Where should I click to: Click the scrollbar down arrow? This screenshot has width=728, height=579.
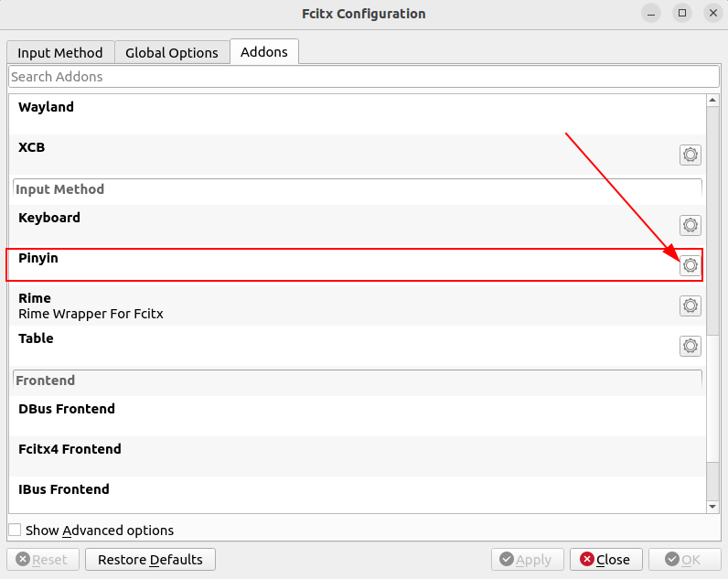712,507
